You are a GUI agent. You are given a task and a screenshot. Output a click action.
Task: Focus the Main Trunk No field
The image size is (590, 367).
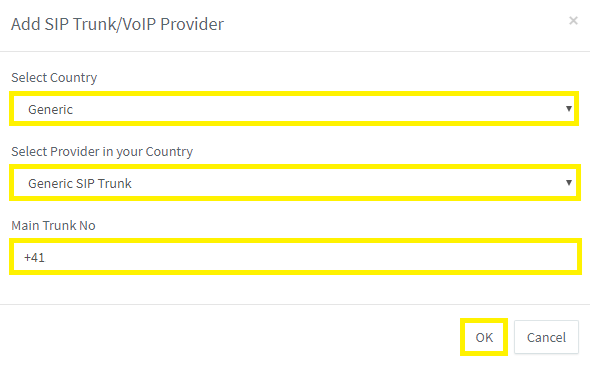pos(295,257)
